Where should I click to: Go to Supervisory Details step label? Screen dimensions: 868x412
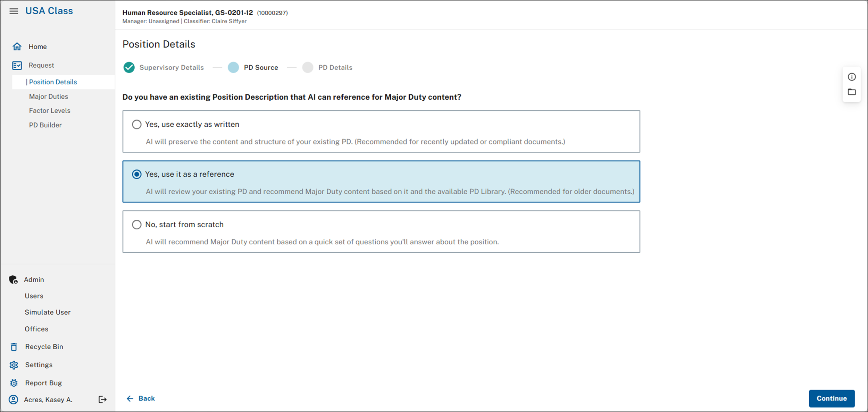click(172, 67)
